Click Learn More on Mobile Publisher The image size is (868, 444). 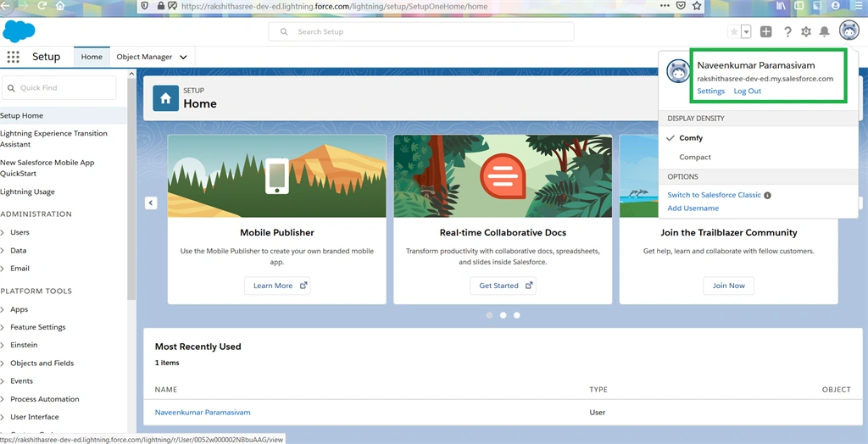point(277,286)
